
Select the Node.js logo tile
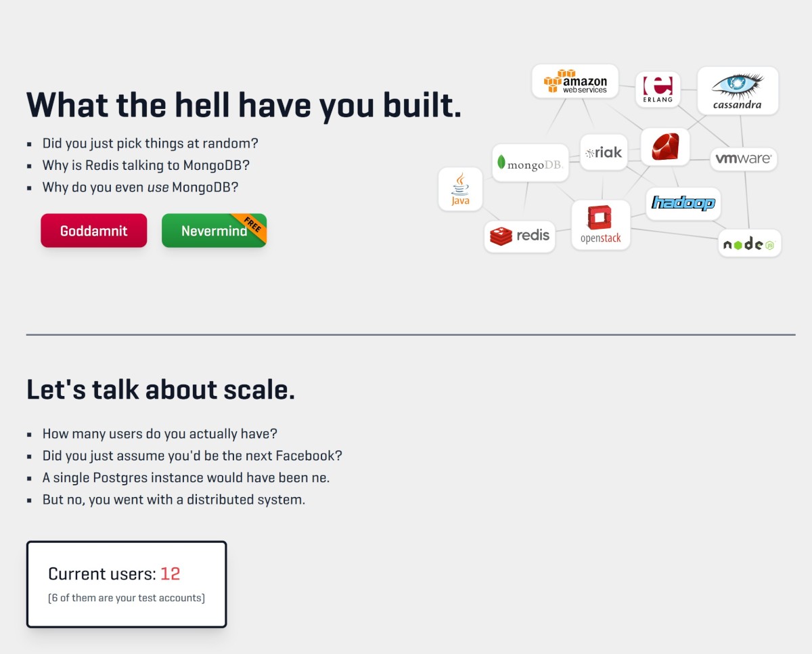pos(749,244)
